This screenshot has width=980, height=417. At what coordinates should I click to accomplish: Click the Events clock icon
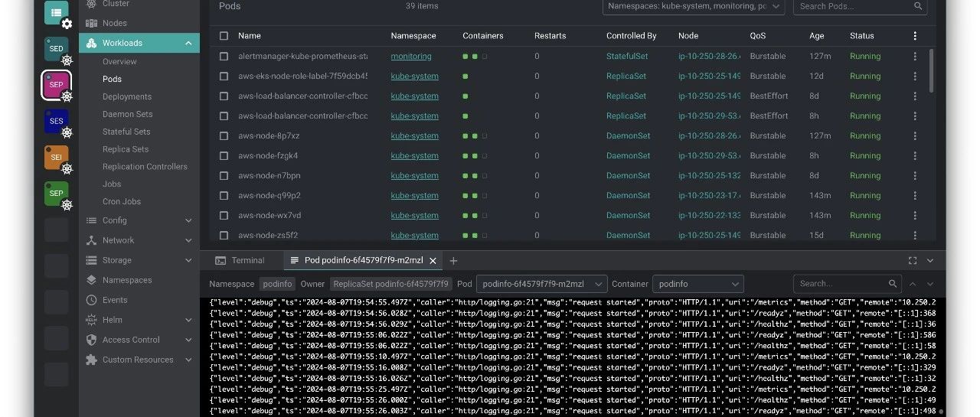(x=92, y=300)
